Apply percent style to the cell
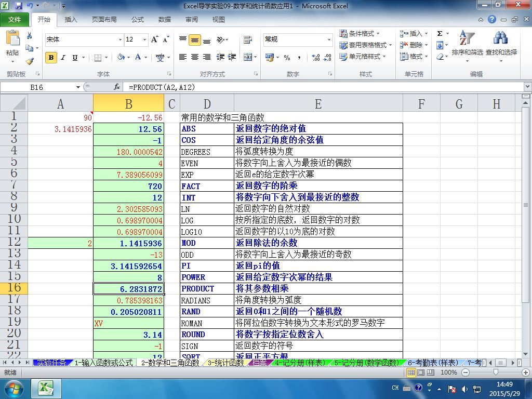 (287, 58)
